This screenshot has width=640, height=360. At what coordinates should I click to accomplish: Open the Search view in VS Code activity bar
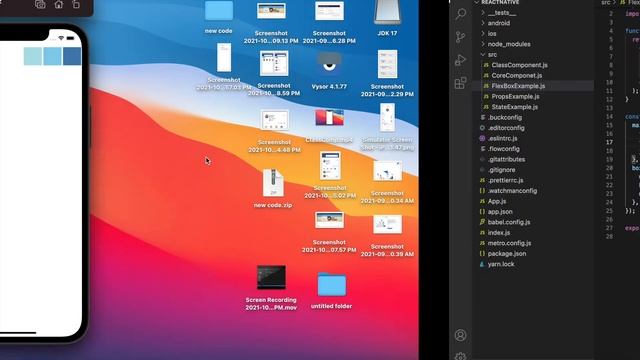coord(461,14)
